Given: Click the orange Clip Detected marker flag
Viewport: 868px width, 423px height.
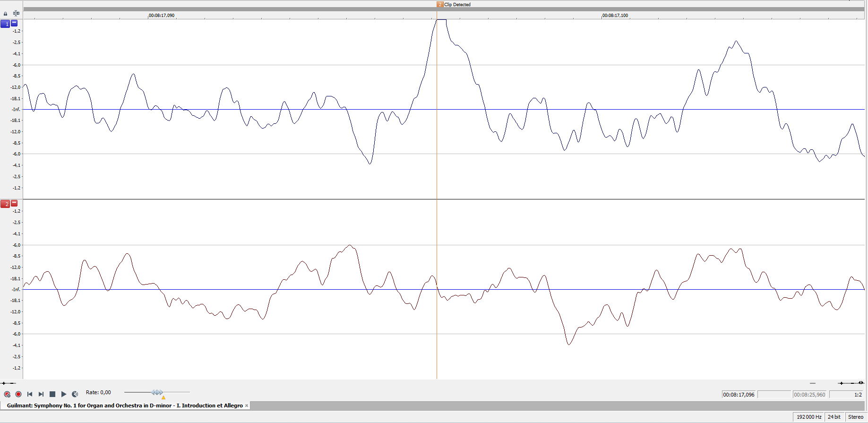Looking at the screenshot, I should (x=440, y=5).
